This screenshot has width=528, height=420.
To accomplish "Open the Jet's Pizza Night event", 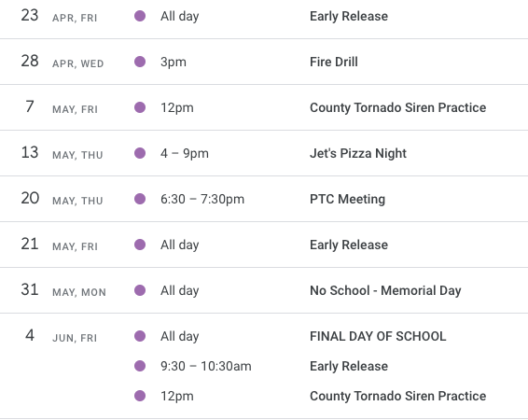I will pos(358,153).
